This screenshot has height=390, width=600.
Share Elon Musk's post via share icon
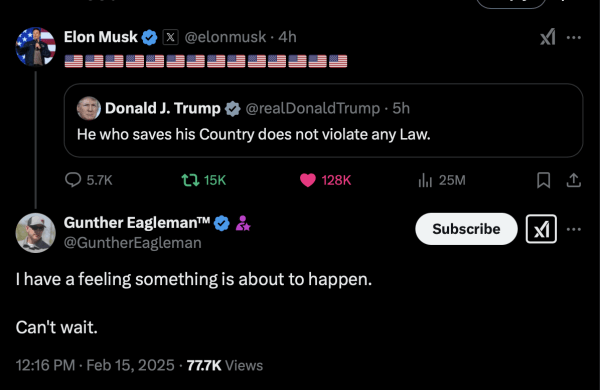pyautogui.click(x=574, y=180)
